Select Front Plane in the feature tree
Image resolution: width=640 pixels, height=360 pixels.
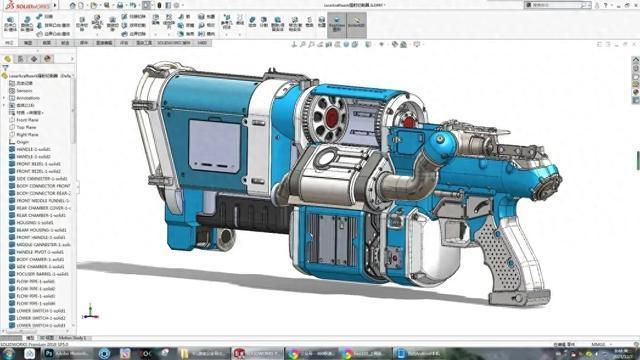pyautogui.click(x=27, y=120)
